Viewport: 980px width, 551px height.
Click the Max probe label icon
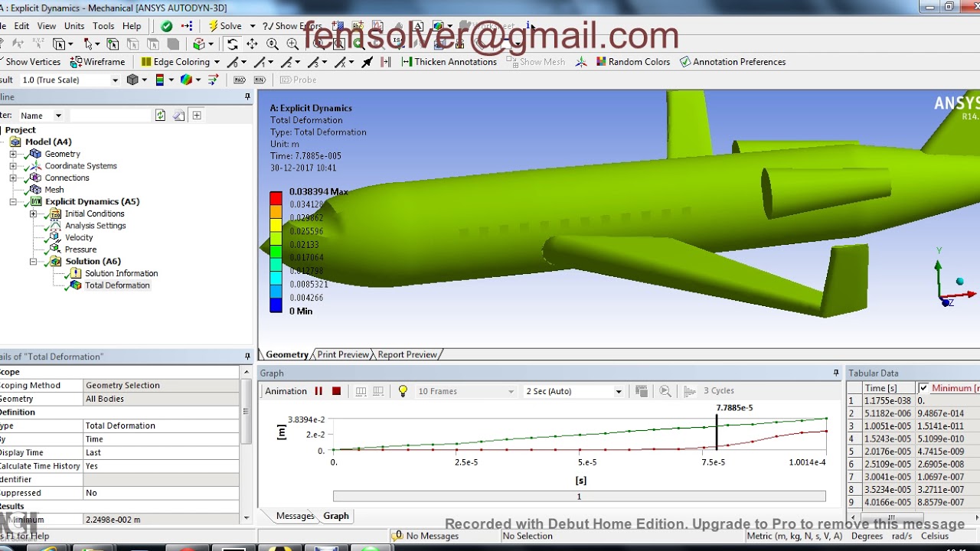tap(240, 80)
